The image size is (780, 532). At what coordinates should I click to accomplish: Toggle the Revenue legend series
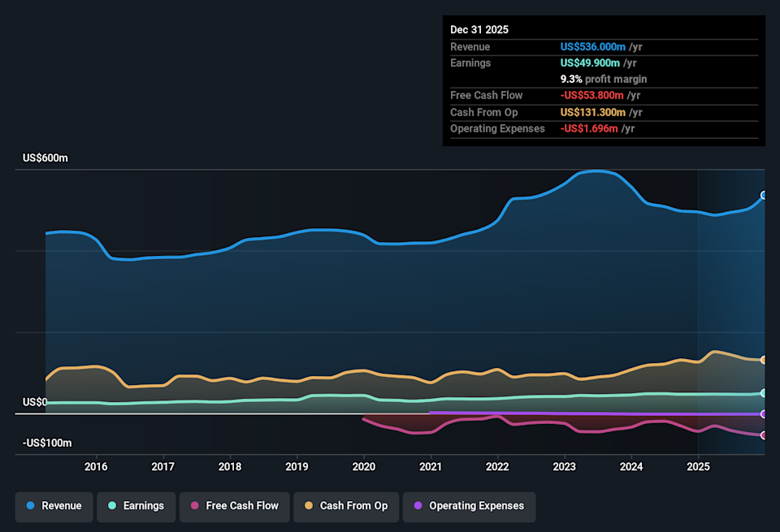54,506
